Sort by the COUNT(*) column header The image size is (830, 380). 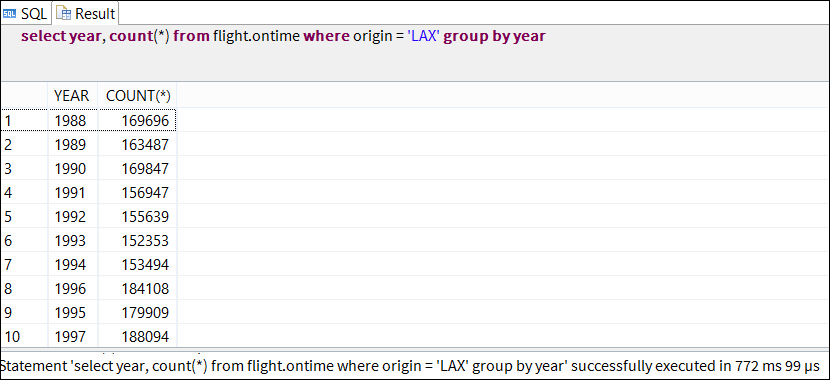click(x=138, y=96)
